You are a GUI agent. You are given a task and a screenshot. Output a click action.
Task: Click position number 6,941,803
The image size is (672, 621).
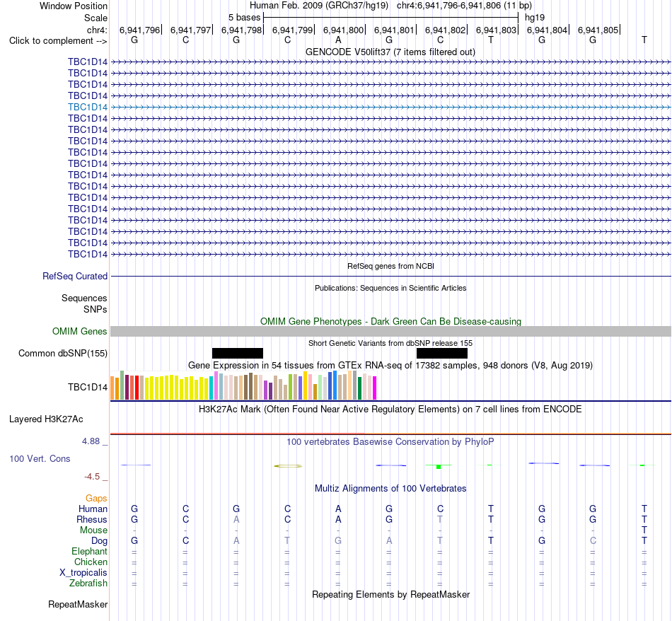point(497,30)
